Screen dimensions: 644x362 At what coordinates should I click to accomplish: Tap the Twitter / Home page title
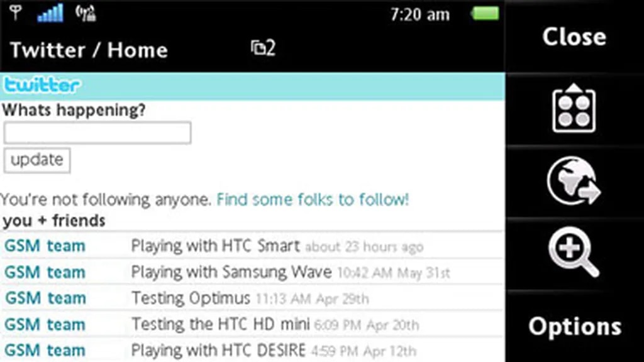click(89, 50)
